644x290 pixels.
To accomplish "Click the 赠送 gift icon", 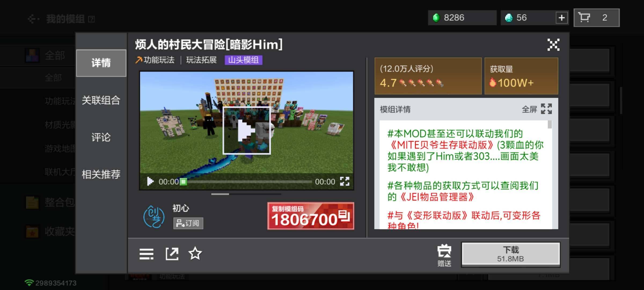I will click(444, 256).
